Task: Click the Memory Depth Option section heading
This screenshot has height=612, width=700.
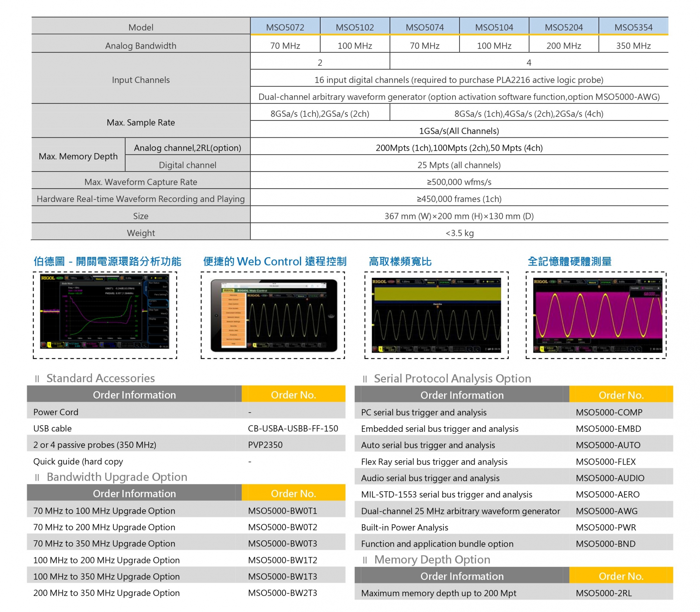Action: [432, 560]
